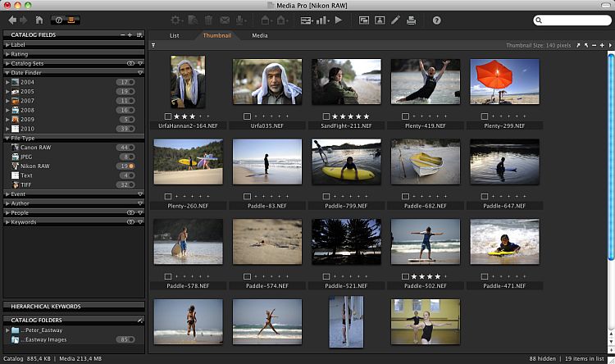Click the back arrow navigation icon
615x364 pixels.
[x=12, y=20]
